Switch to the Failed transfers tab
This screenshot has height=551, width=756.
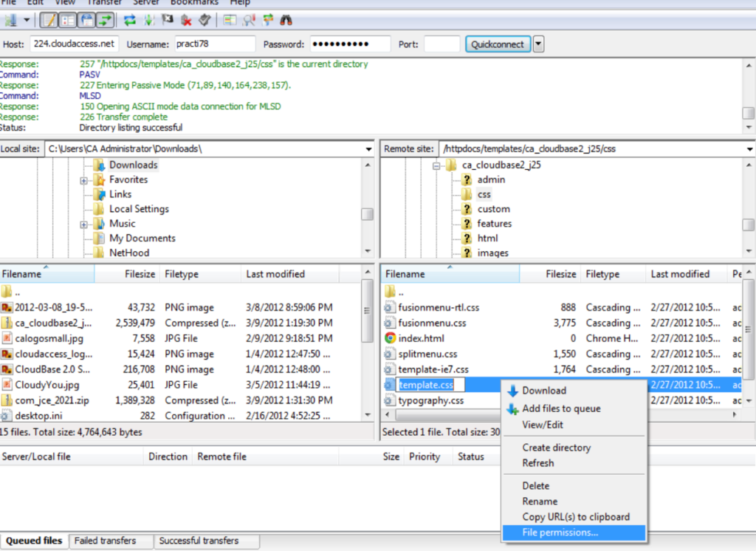coord(104,541)
